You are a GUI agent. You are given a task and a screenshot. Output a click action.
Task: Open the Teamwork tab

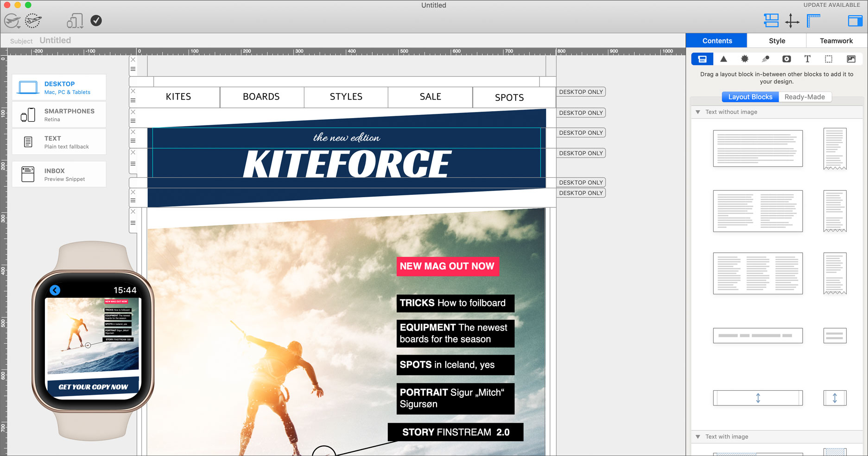tap(836, 41)
